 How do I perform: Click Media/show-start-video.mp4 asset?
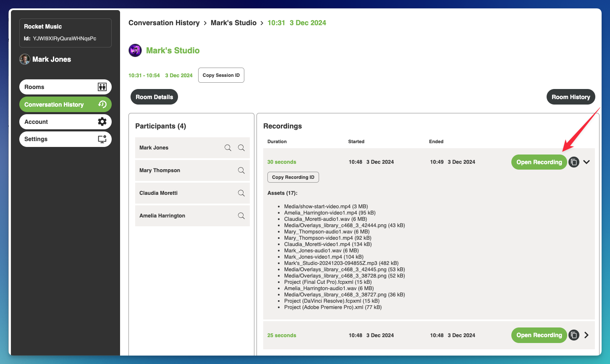click(x=326, y=207)
